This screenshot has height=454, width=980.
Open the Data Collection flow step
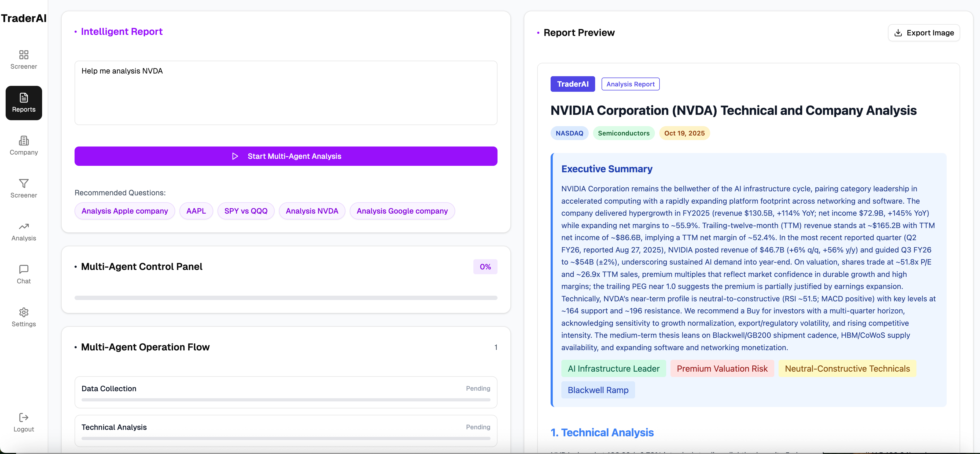[x=286, y=392]
